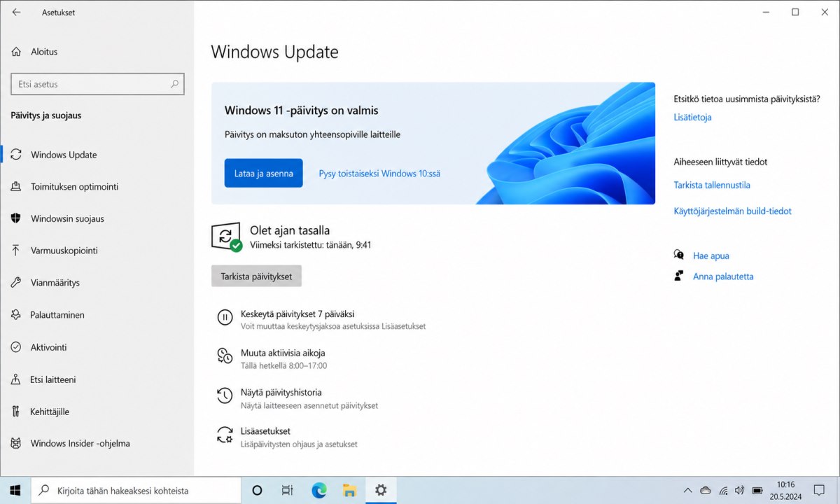Click the clock icon for Muuta aktiivisia aikoja
The image size is (840, 504).
[224, 356]
